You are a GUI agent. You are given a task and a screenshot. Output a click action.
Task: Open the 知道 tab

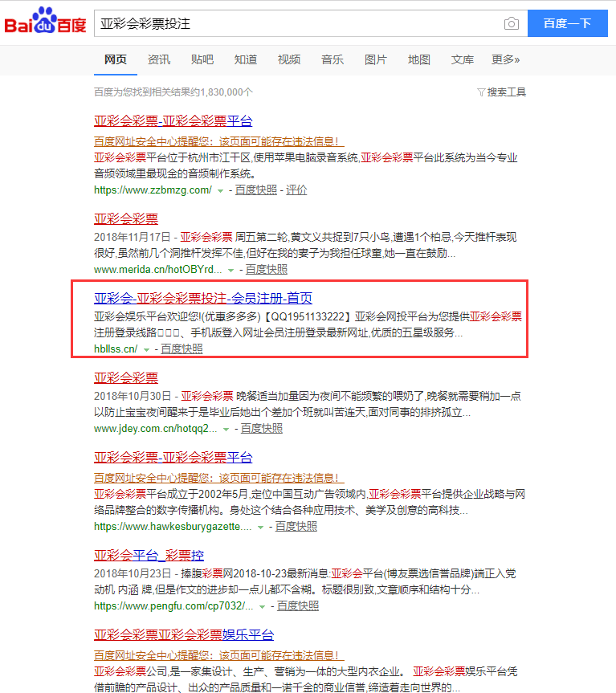pos(245,59)
